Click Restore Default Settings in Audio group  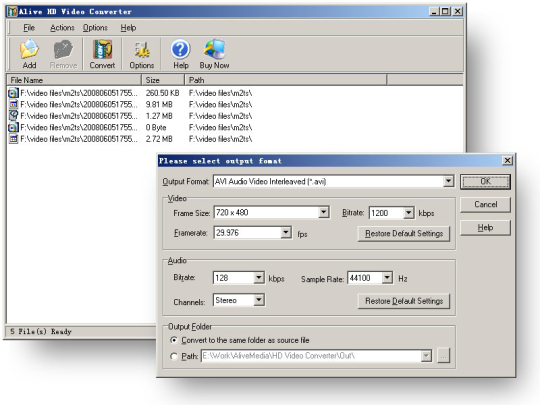click(x=404, y=301)
